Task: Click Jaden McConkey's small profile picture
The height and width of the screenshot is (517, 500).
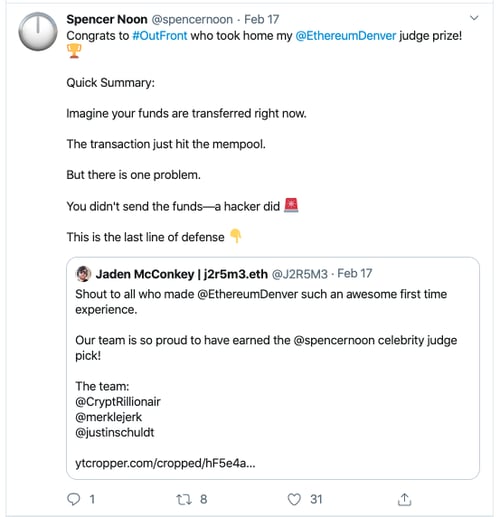Action: [x=83, y=274]
